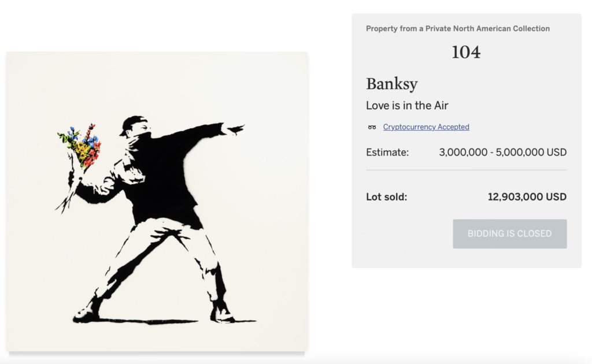Select the 12,903,000 USD sold price

coord(527,197)
